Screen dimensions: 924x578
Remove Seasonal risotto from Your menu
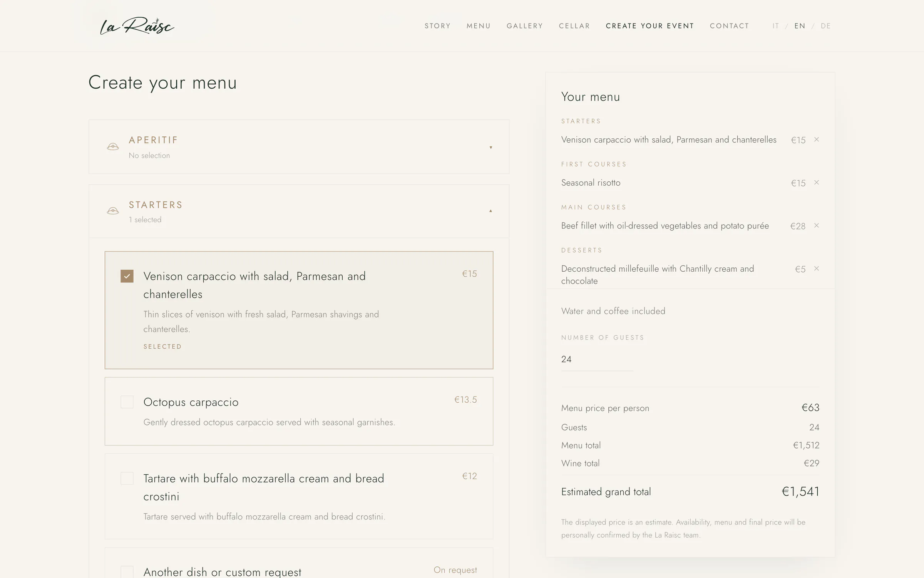point(816,183)
